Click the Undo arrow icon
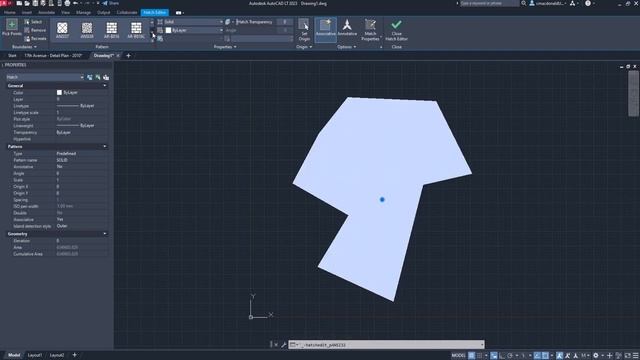 [76, 3]
